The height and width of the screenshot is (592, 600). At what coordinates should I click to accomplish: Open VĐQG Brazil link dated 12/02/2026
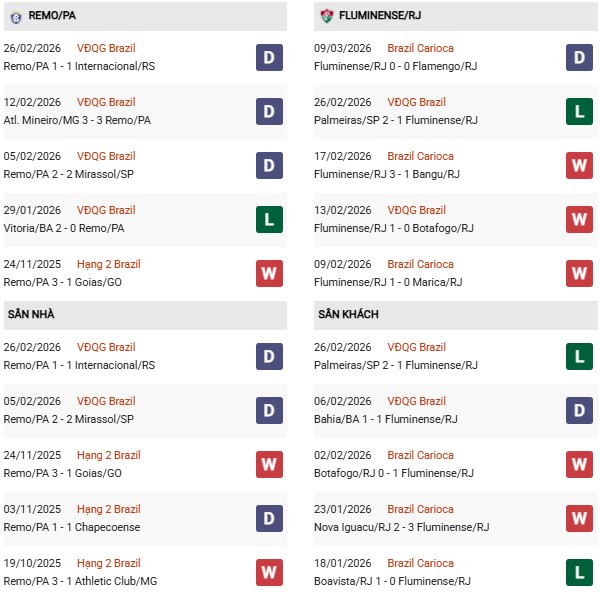click(x=107, y=102)
